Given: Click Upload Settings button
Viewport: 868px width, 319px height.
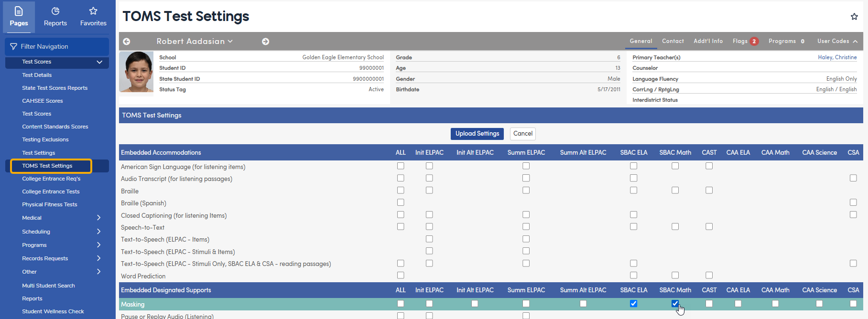Looking at the screenshot, I should pyautogui.click(x=477, y=134).
